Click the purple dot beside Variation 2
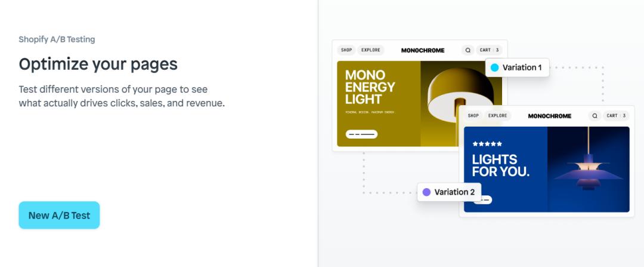 (x=426, y=192)
